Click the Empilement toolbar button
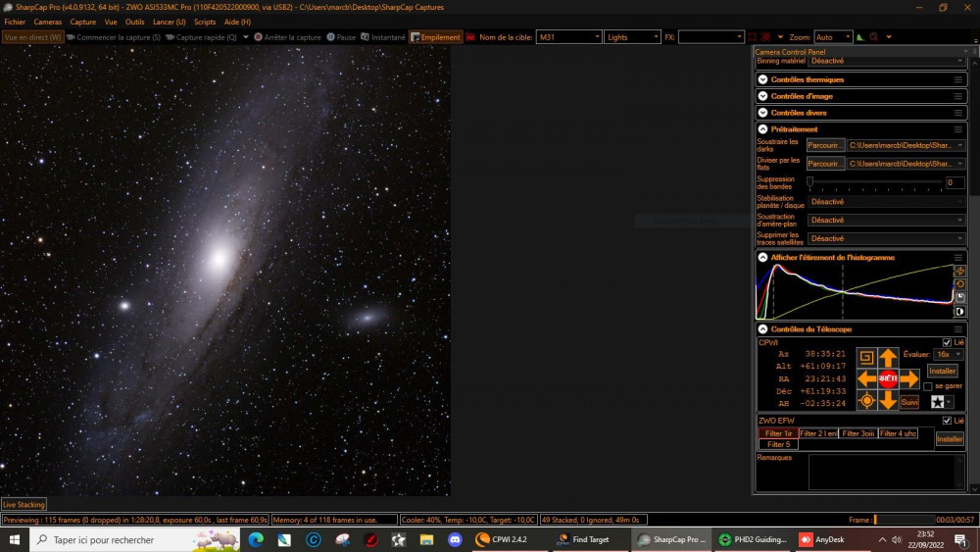This screenshot has width=980, height=552. click(x=436, y=37)
